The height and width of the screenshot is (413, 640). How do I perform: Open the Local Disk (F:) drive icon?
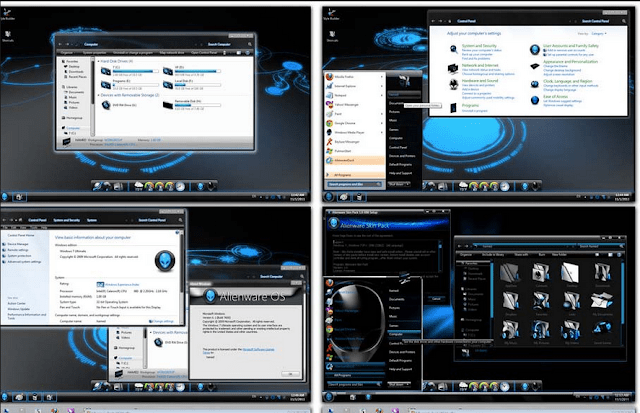tap(168, 84)
